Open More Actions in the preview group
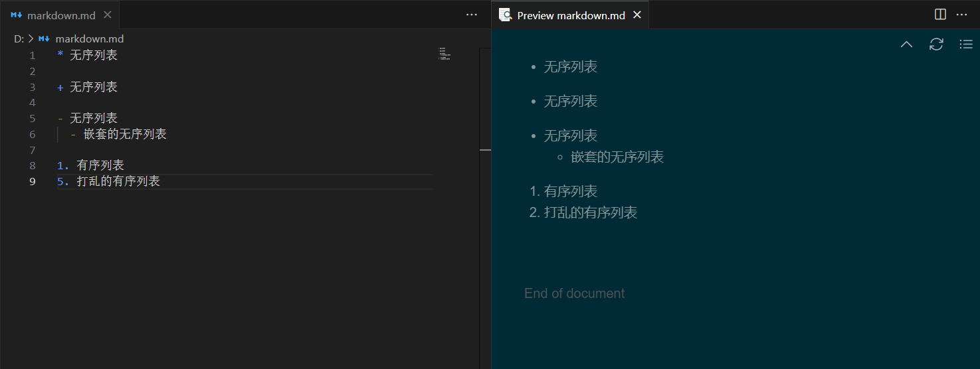Screen dimensions: 980x369 point(961,15)
